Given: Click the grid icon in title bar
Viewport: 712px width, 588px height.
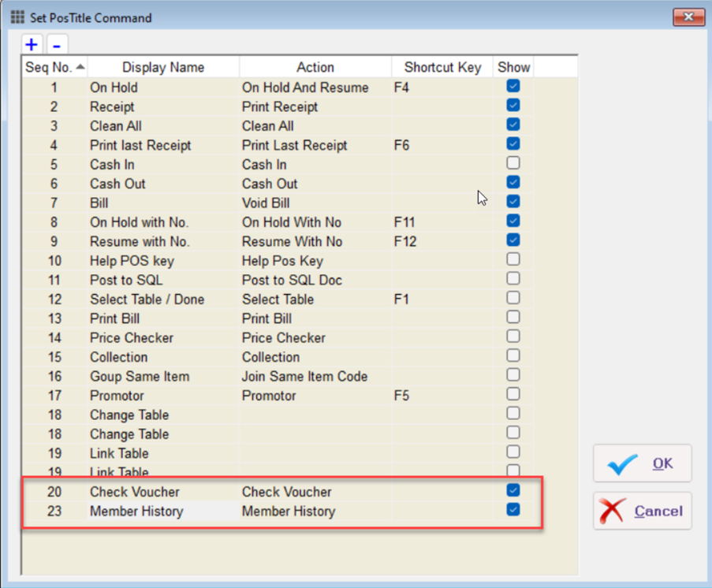Looking at the screenshot, I should [17, 17].
